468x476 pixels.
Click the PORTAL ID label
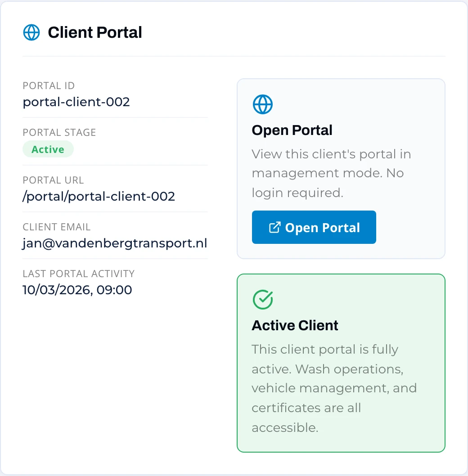pyautogui.click(x=49, y=86)
